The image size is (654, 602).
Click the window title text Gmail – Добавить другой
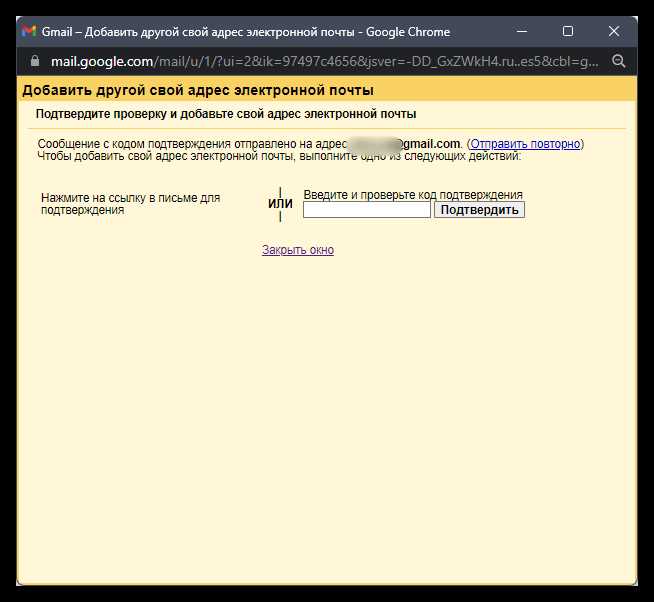246,32
